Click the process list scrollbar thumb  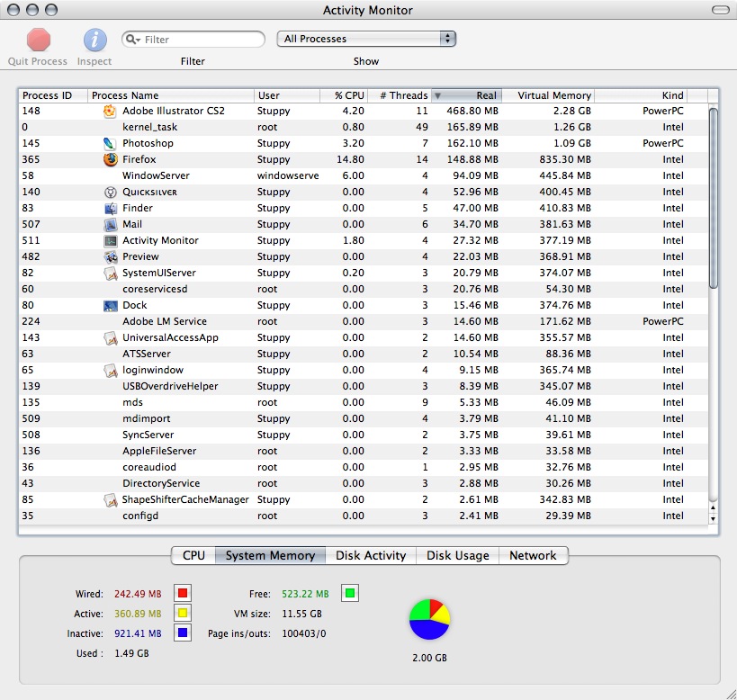point(714,198)
